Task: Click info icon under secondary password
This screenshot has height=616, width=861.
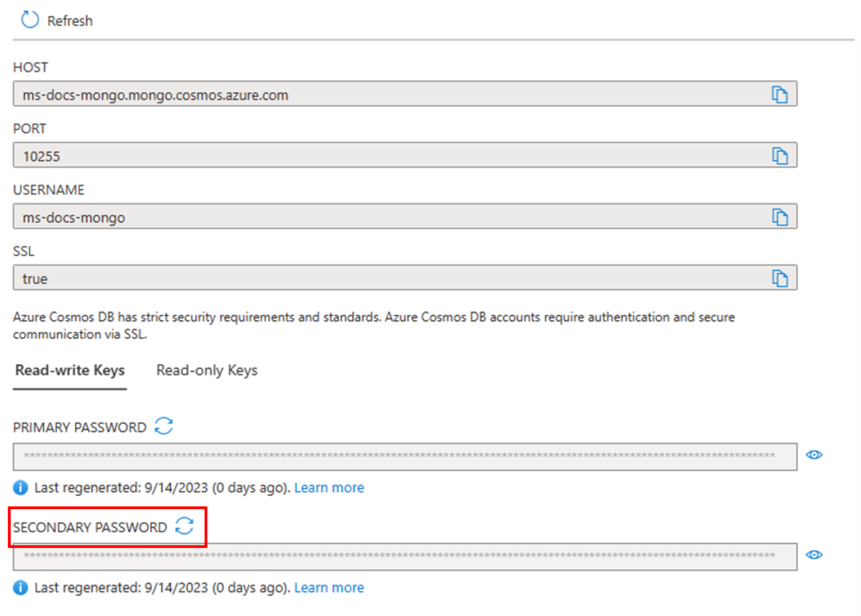Action: point(20,587)
